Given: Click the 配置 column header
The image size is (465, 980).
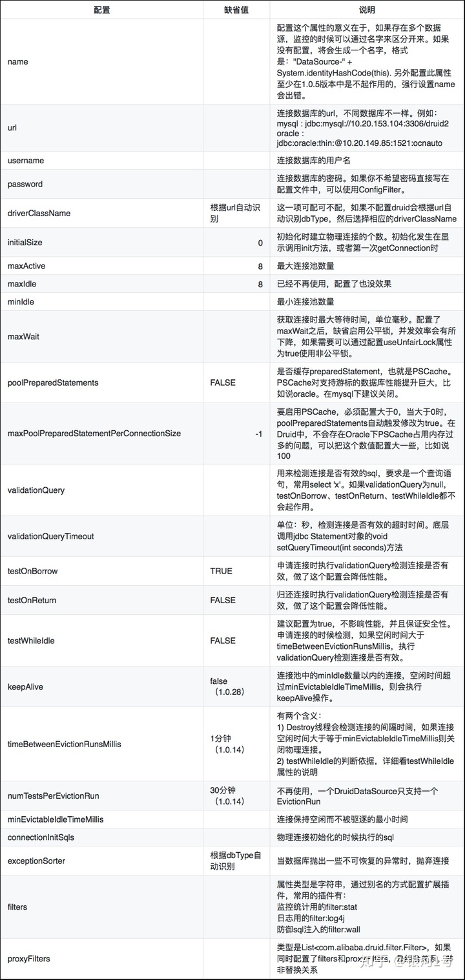Looking at the screenshot, I should tap(101, 10).
